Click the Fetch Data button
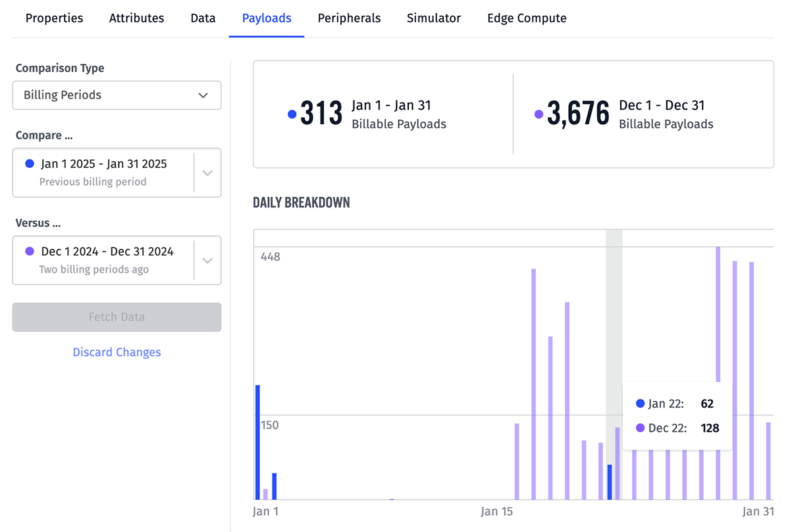 [x=117, y=317]
